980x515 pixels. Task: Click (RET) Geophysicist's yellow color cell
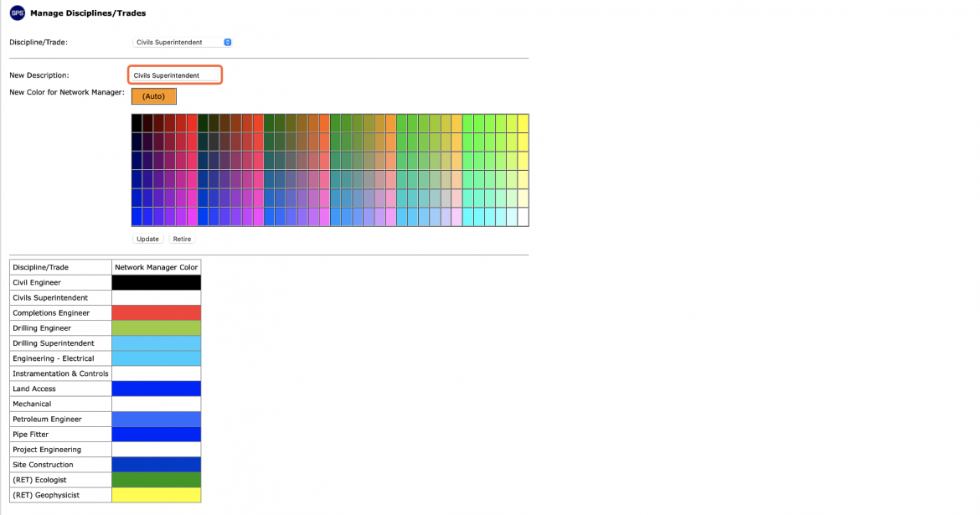pyautogui.click(x=157, y=495)
